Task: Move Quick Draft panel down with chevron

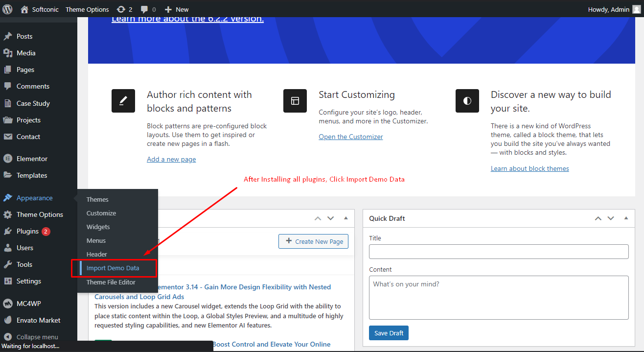Action: (611, 218)
